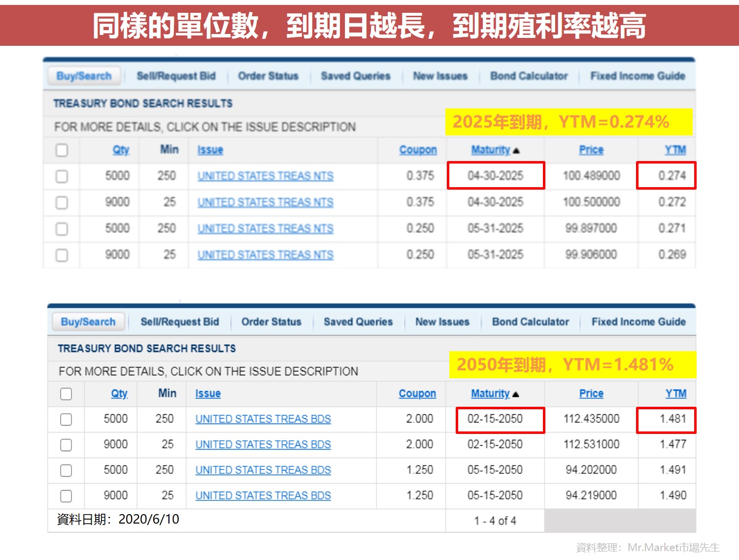
Task: Sort upper table by Coupon column
Action: tap(418, 150)
